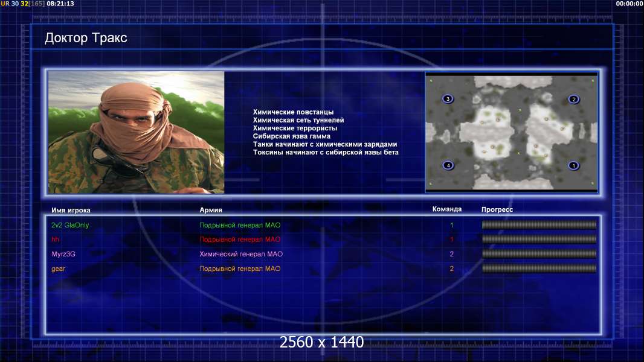
Task: Click orange 'Подрывной генерал МАО' army entry
Action: point(240,268)
